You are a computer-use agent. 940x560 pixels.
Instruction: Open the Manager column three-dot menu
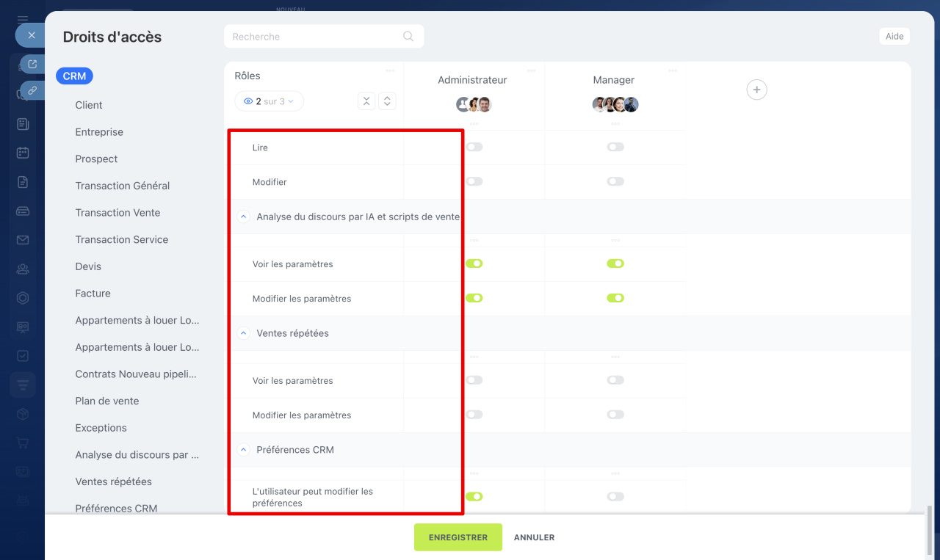[672, 70]
